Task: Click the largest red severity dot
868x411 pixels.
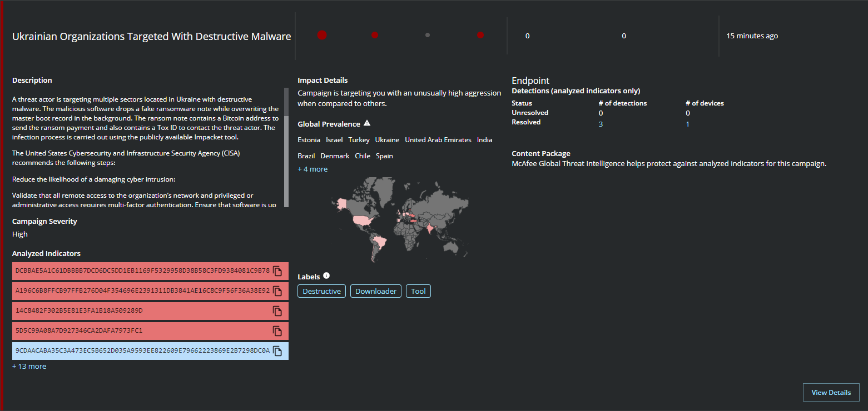Action: pyautogui.click(x=322, y=35)
